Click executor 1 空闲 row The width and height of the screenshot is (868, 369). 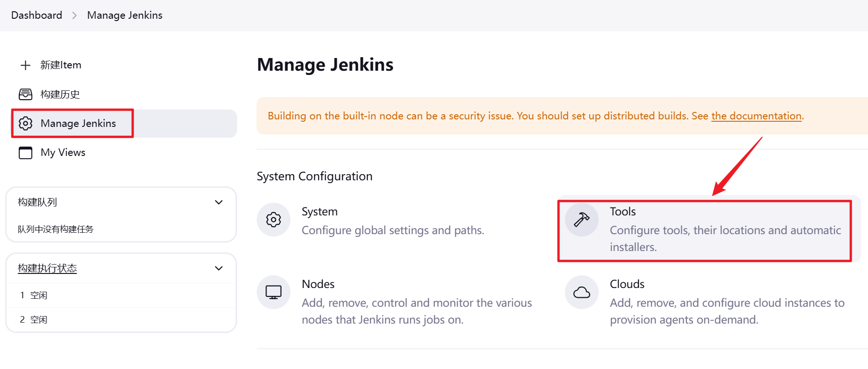tap(121, 295)
